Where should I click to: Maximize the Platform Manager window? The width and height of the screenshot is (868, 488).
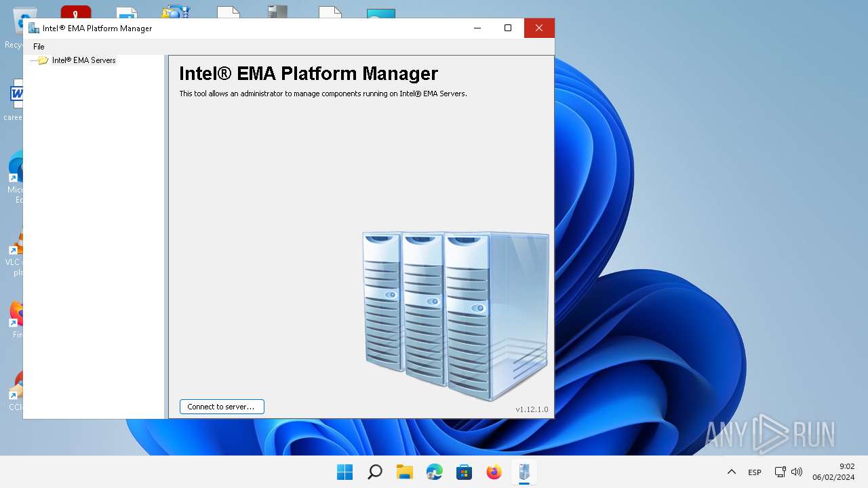(x=508, y=28)
